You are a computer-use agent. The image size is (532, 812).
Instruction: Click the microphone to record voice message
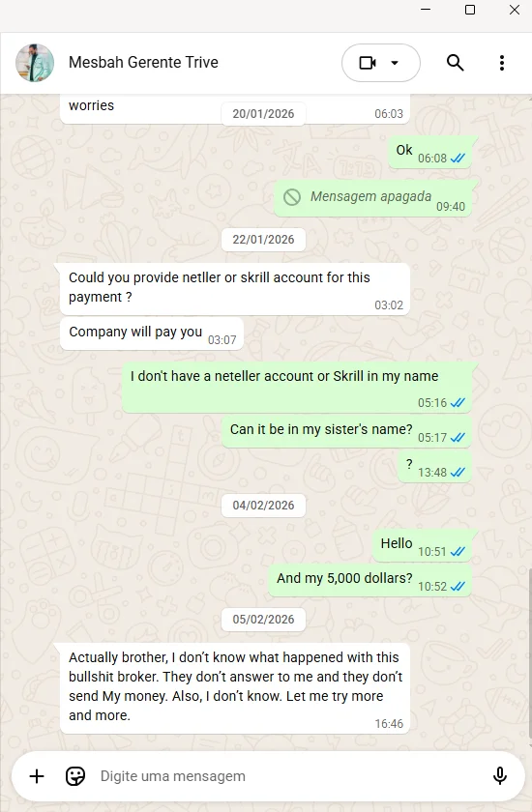pos(499,775)
